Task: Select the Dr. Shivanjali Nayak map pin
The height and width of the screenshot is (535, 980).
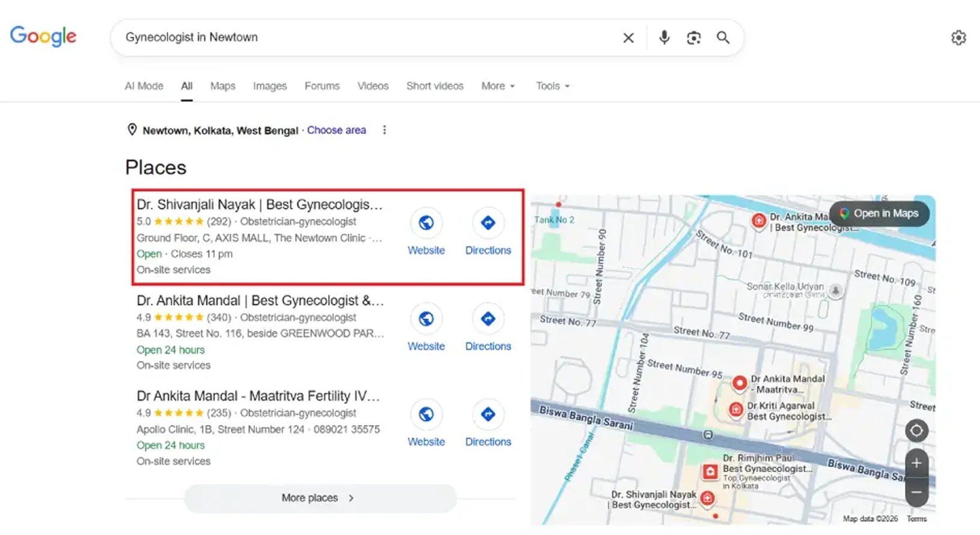Action: tap(708, 498)
